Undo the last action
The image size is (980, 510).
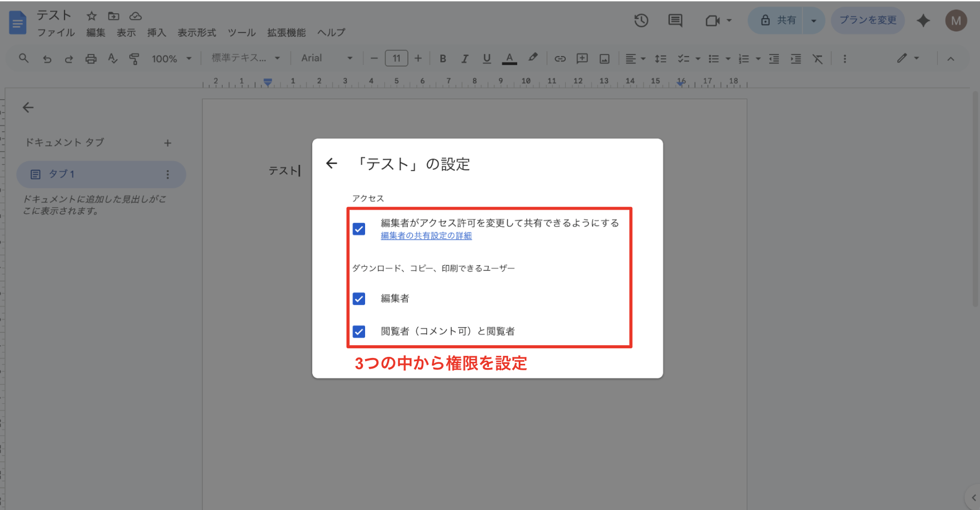click(47, 59)
